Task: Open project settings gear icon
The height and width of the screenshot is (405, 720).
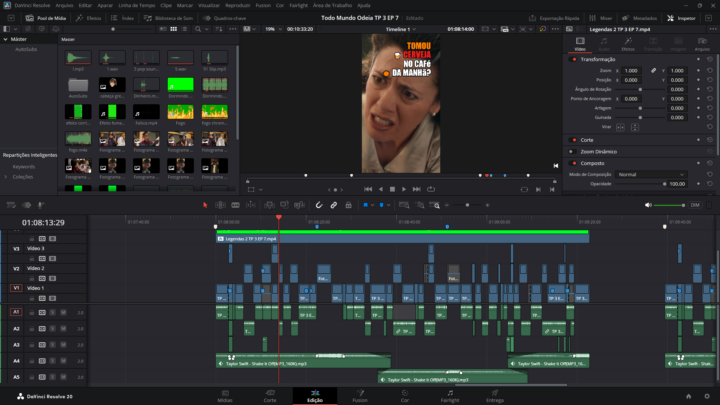Action: [x=707, y=396]
